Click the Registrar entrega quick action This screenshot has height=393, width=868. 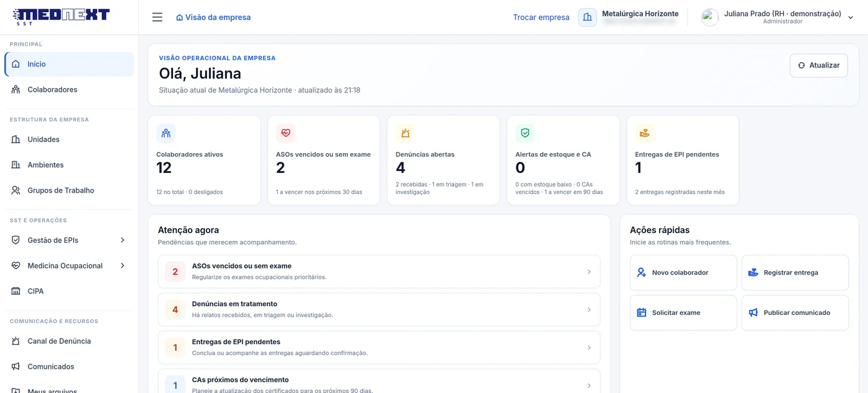pos(795,273)
